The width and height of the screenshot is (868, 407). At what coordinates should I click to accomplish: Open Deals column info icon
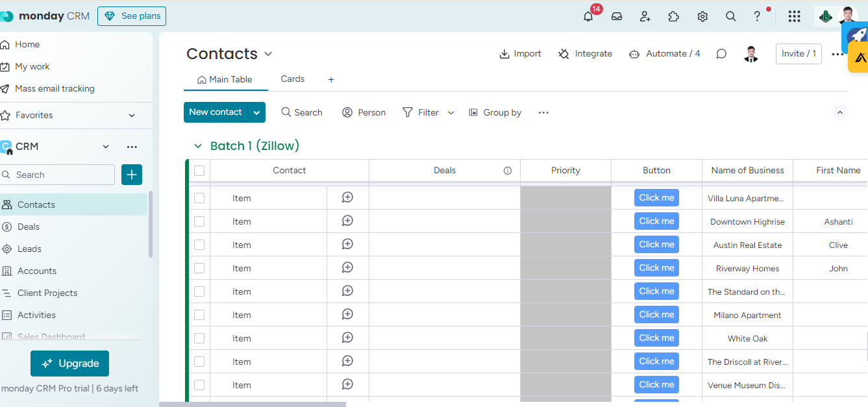(508, 171)
